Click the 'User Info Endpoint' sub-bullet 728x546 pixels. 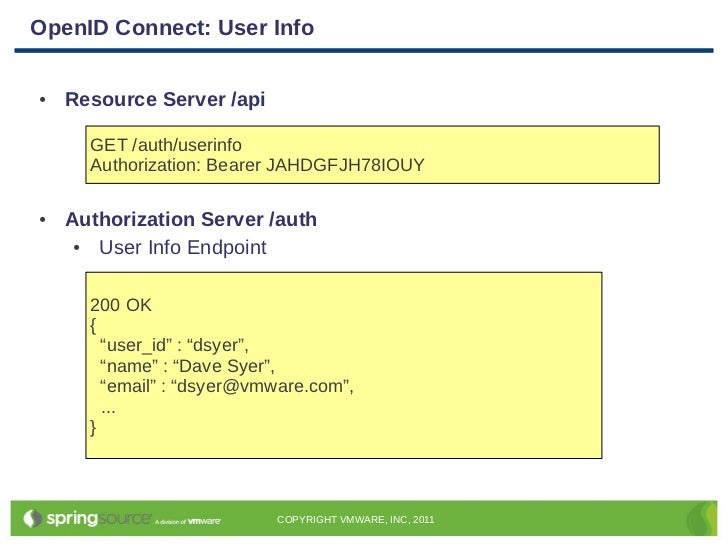(182, 247)
